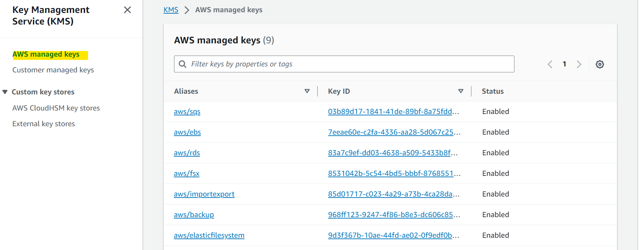Close the KMS navigation sidebar
This screenshot has height=250, width=644.
[x=127, y=10]
